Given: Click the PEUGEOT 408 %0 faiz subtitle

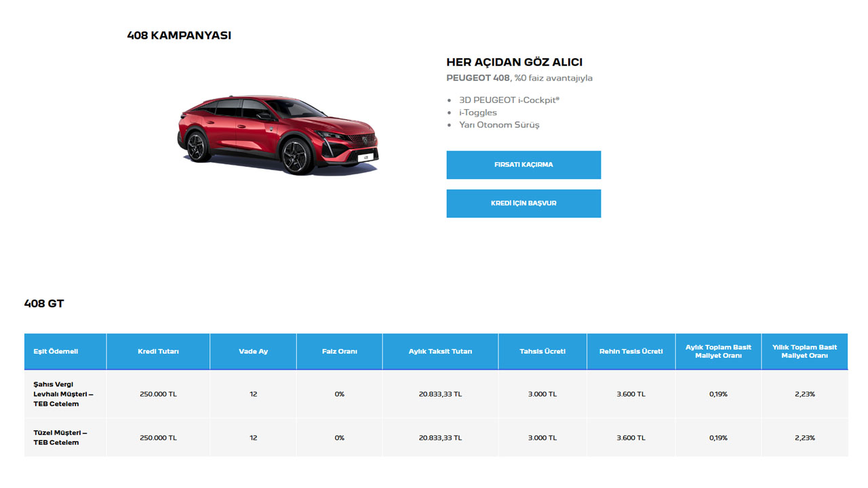Looking at the screenshot, I should coord(519,78).
